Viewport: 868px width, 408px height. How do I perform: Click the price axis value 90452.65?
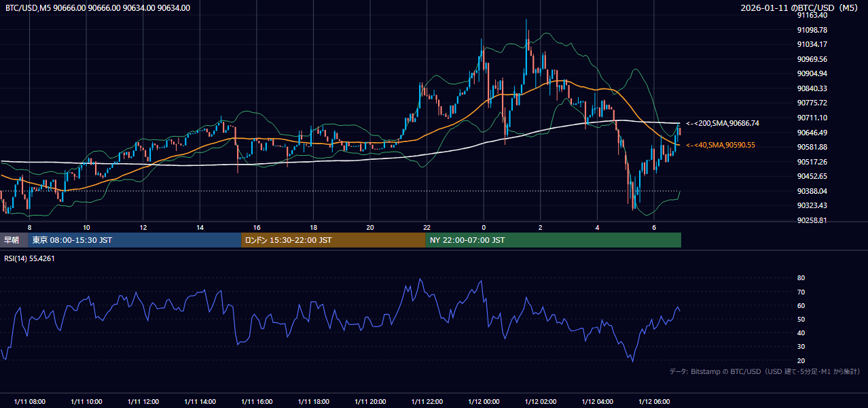[x=812, y=176]
